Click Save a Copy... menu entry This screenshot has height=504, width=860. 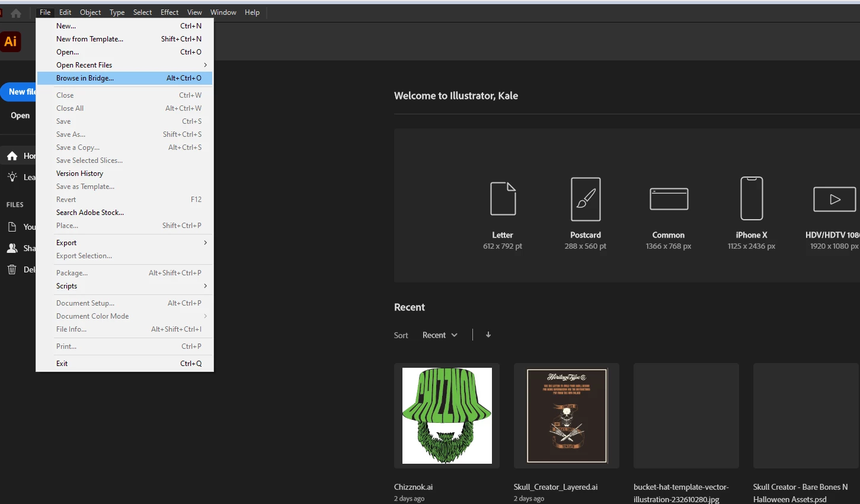coord(124,147)
